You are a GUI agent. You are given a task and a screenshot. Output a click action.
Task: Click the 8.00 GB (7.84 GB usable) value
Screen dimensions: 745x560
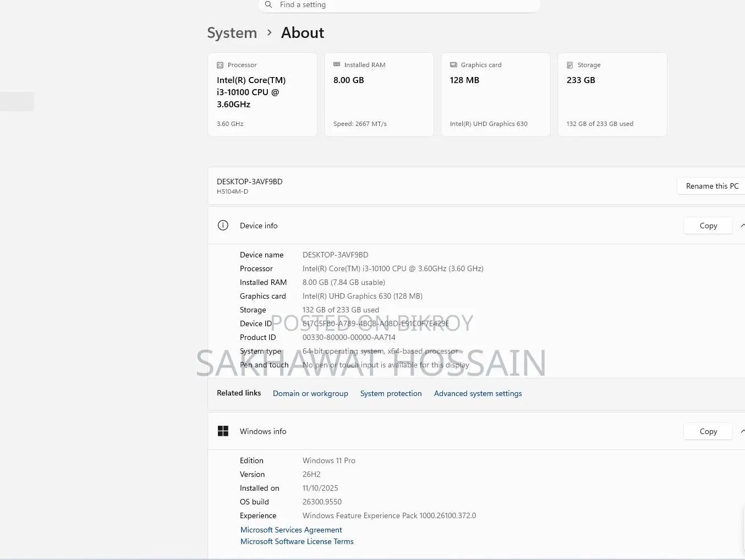click(x=344, y=282)
